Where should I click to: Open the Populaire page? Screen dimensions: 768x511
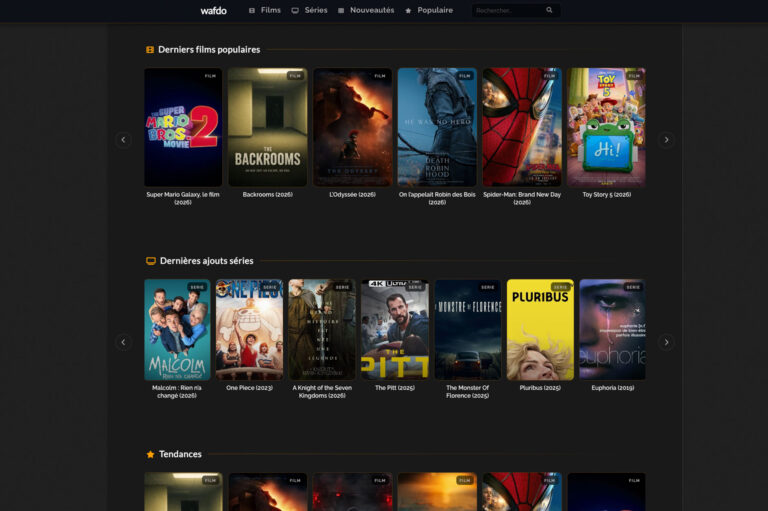pyautogui.click(x=435, y=10)
